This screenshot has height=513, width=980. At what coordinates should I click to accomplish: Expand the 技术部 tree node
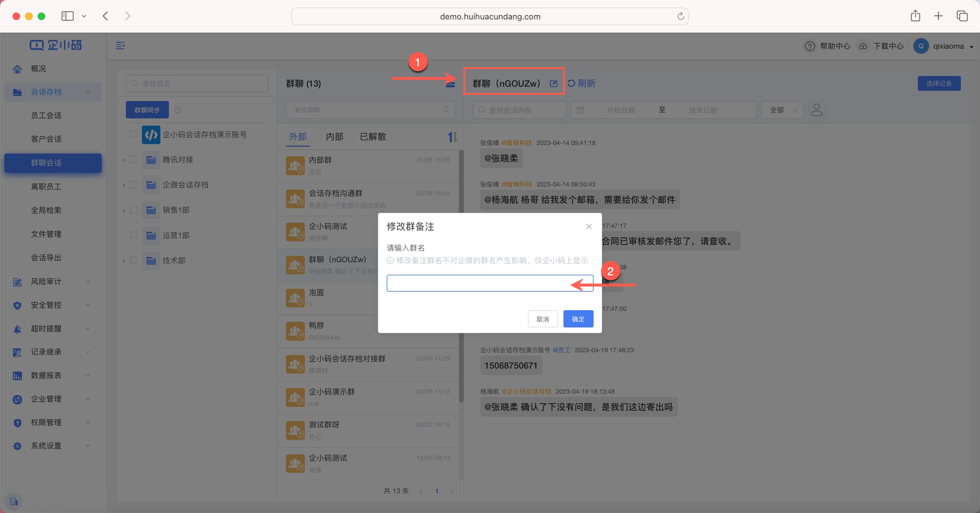124,261
